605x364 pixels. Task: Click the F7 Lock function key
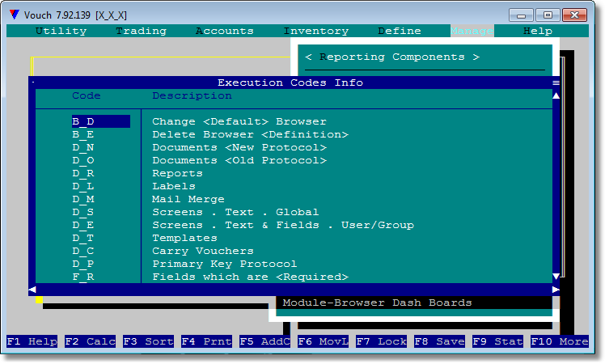[381, 341]
